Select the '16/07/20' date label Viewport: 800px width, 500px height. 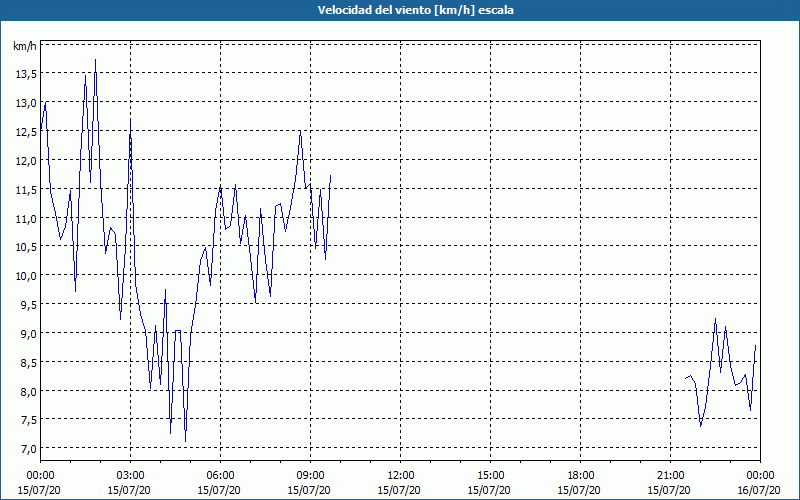pos(759,490)
